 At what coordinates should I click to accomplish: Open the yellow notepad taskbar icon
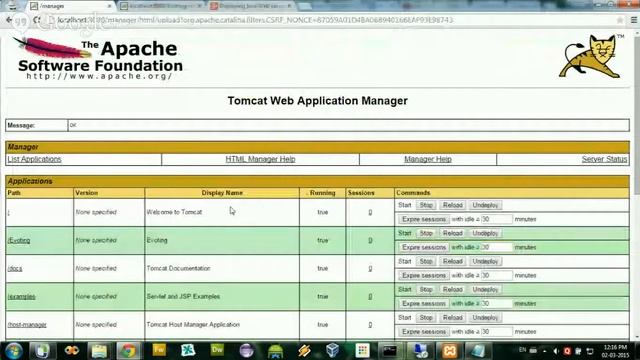coord(100,351)
